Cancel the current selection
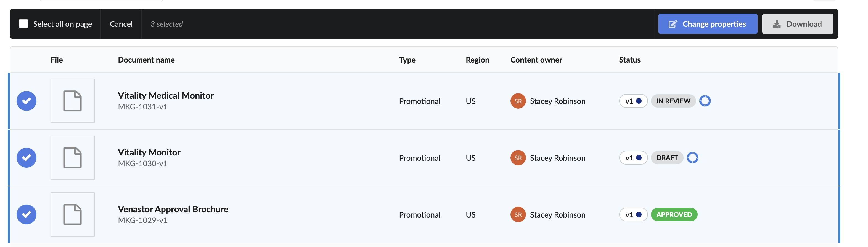This screenshot has width=868, height=247. pos(121,24)
